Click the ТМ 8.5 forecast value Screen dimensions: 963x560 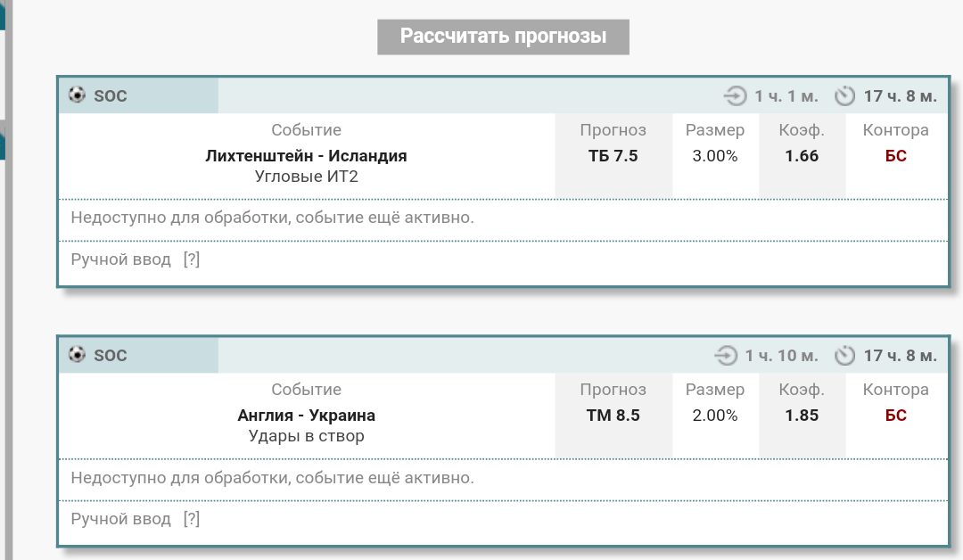[x=613, y=416]
